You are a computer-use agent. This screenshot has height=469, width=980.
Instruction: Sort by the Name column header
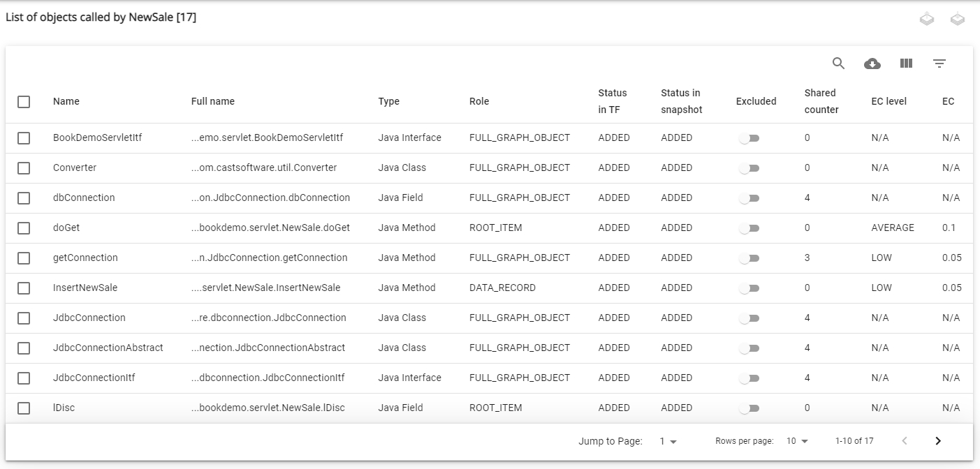66,101
